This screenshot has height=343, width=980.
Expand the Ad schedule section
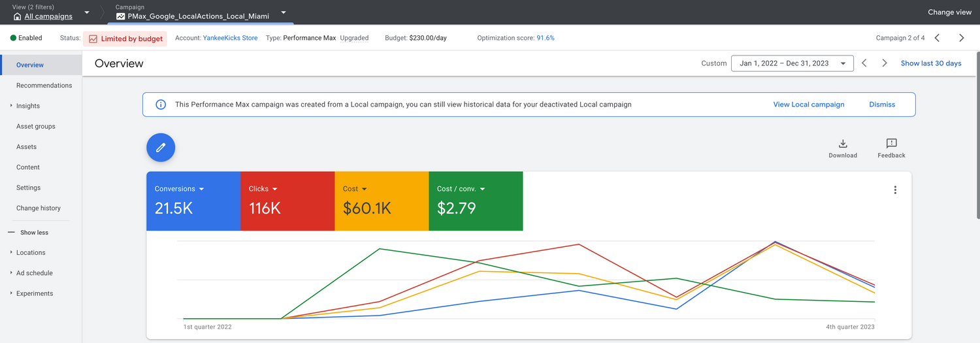pyautogui.click(x=35, y=273)
